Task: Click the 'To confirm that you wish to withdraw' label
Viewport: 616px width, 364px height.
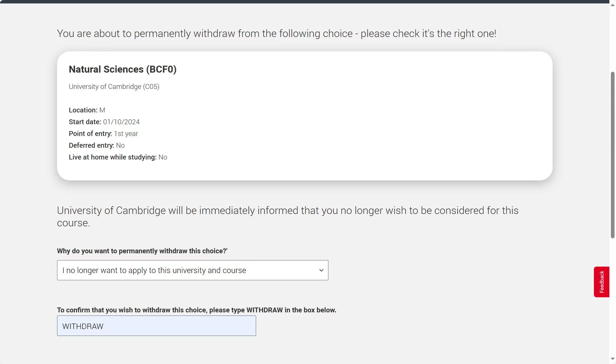Action: pyautogui.click(x=196, y=310)
